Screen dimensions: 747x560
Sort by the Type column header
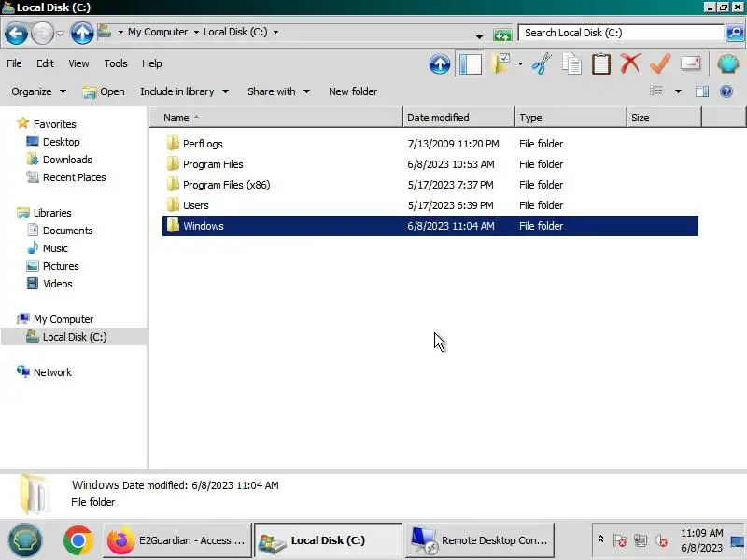coord(571,118)
